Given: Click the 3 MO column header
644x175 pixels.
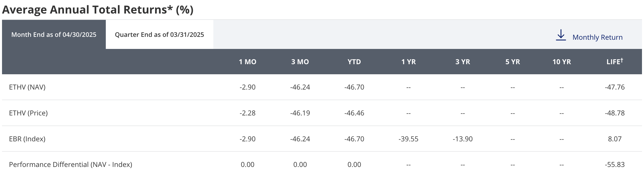Looking at the screenshot, I should [x=300, y=62].
